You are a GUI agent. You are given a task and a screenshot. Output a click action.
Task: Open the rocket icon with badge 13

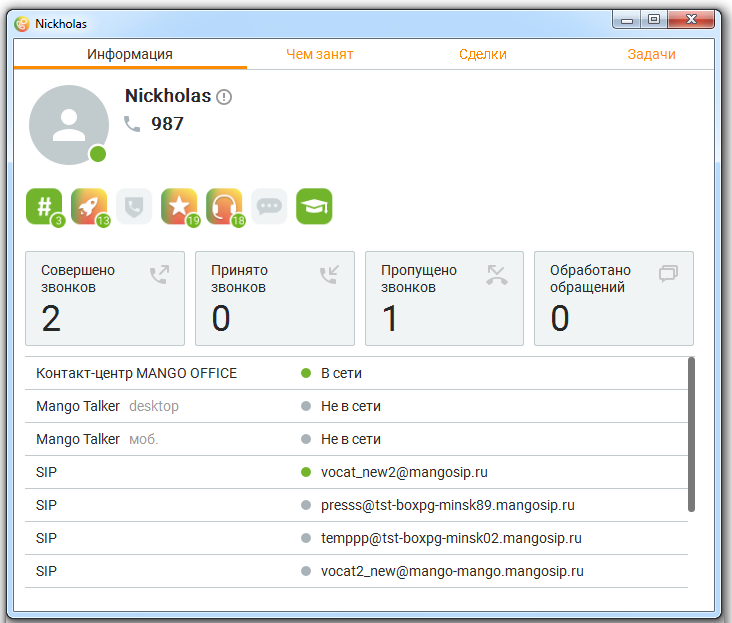pyautogui.click(x=90, y=206)
